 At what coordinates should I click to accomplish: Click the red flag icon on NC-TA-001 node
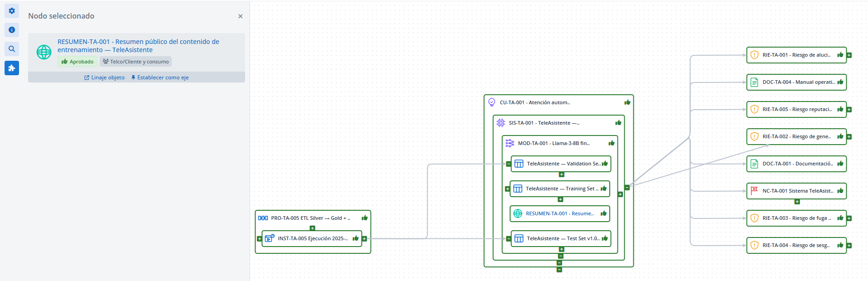point(754,190)
